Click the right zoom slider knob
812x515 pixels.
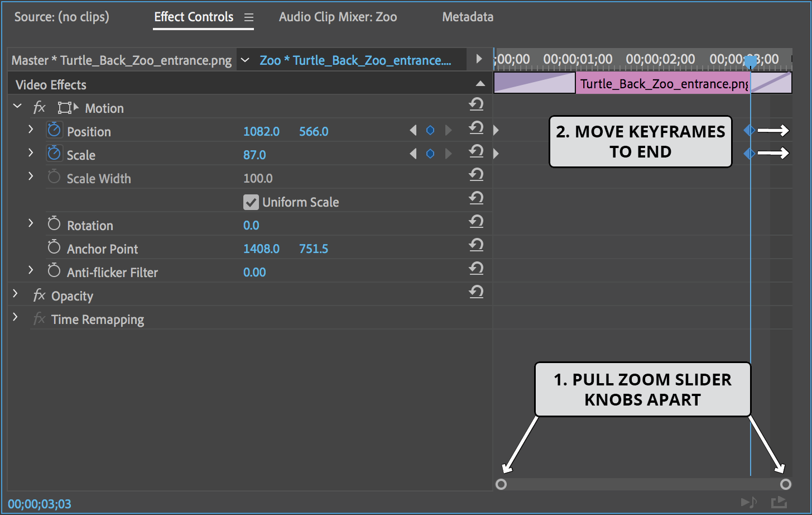point(786,484)
